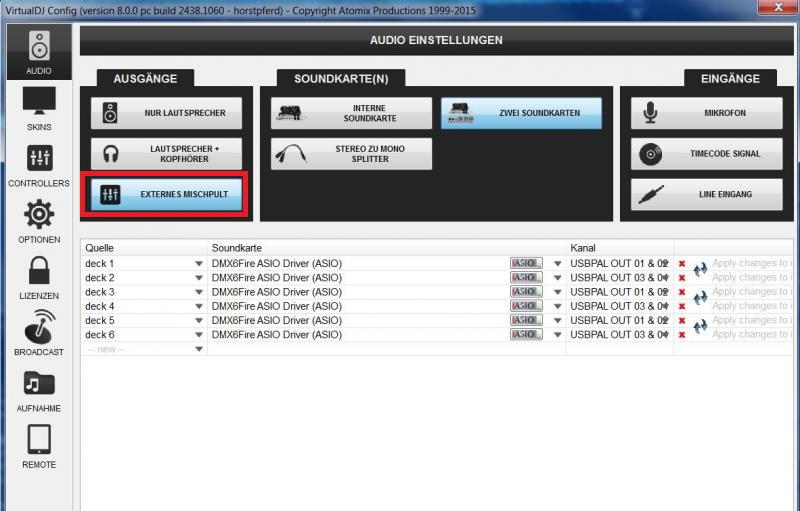The height and width of the screenshot is (511, 800).
Task: Click the link icon between deck 3 and 4
Action: click(700, 298)
